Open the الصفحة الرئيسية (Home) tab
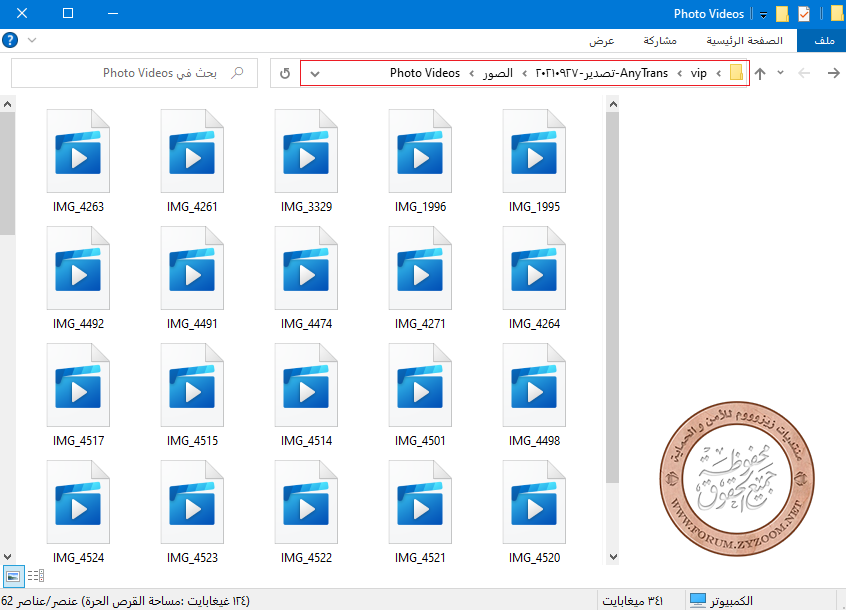This screenshot has width=846, height=610. pos(745,40)
